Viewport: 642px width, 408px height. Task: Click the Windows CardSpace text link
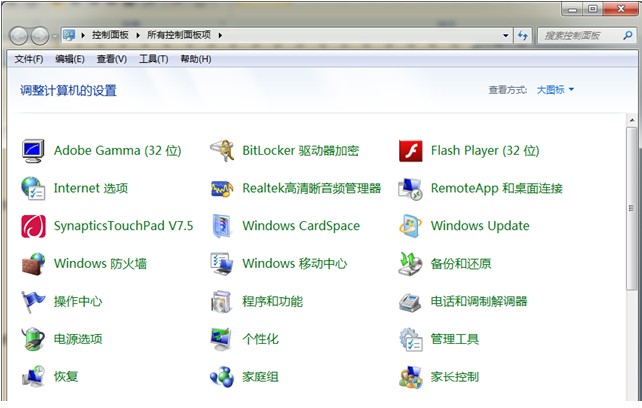tap(301, 226)
